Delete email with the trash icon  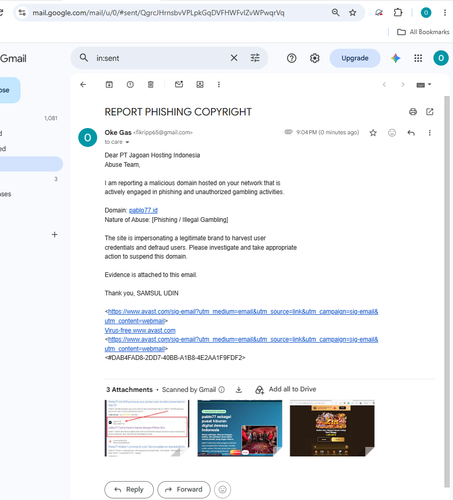click(151, 85)
